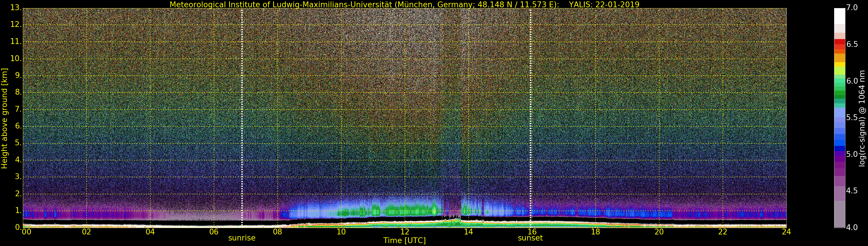Click the '4.' tick on the height axis
868x246 pixels.
coord(18,160)
